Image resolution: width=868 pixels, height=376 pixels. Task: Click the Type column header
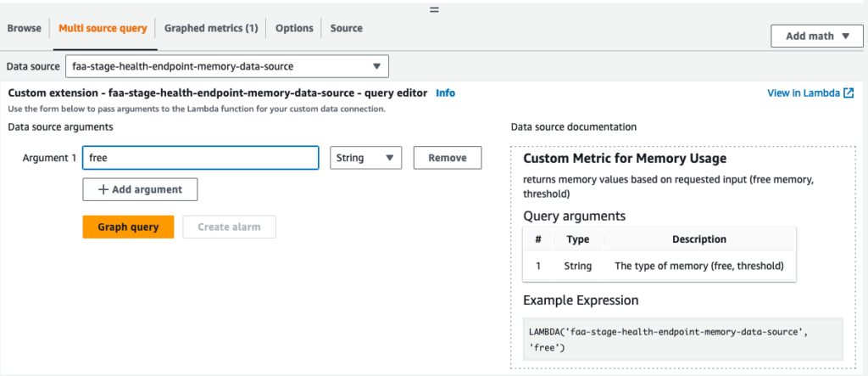[x=578, y=239]
